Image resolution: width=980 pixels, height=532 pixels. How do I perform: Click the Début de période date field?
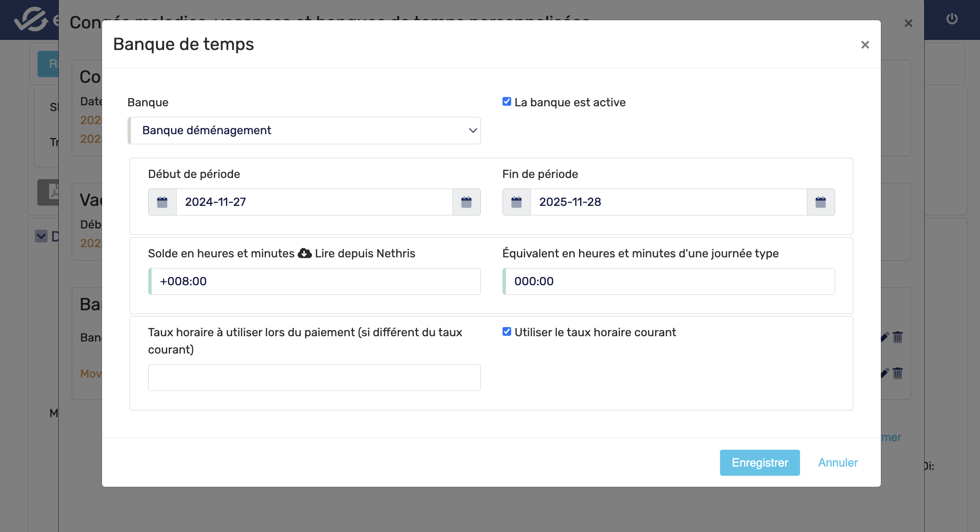tap(314, 202)
